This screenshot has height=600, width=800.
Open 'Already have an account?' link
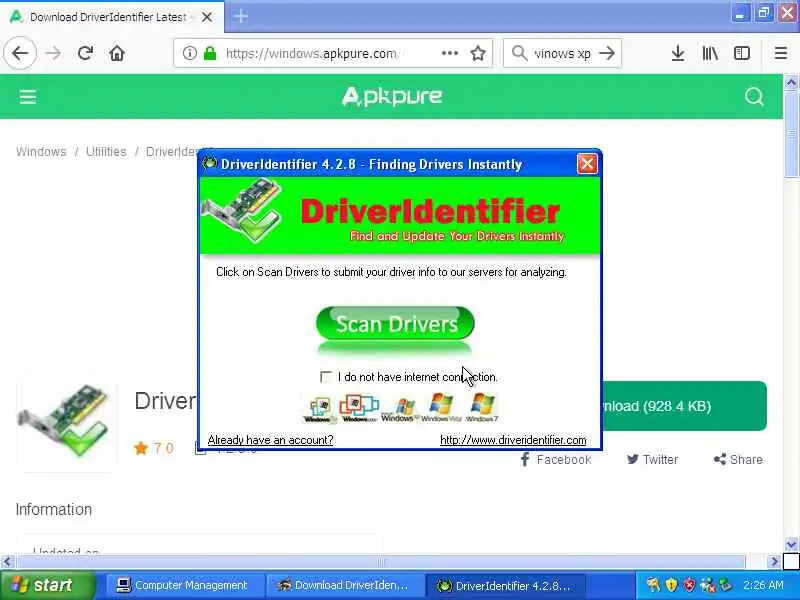click(270, 440)
